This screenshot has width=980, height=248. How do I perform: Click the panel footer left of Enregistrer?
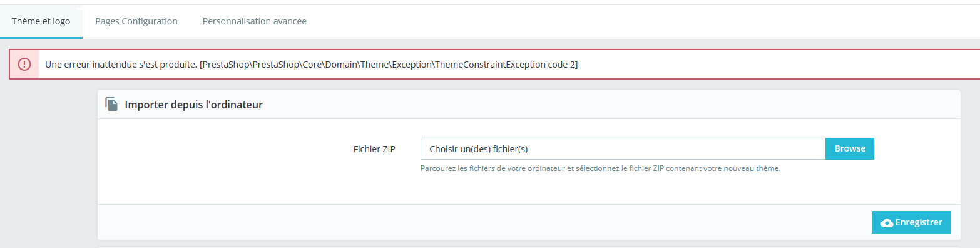[482, 222]
